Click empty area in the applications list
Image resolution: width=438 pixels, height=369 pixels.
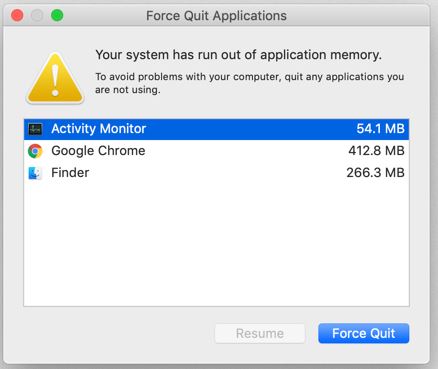(x=216, y=245)
